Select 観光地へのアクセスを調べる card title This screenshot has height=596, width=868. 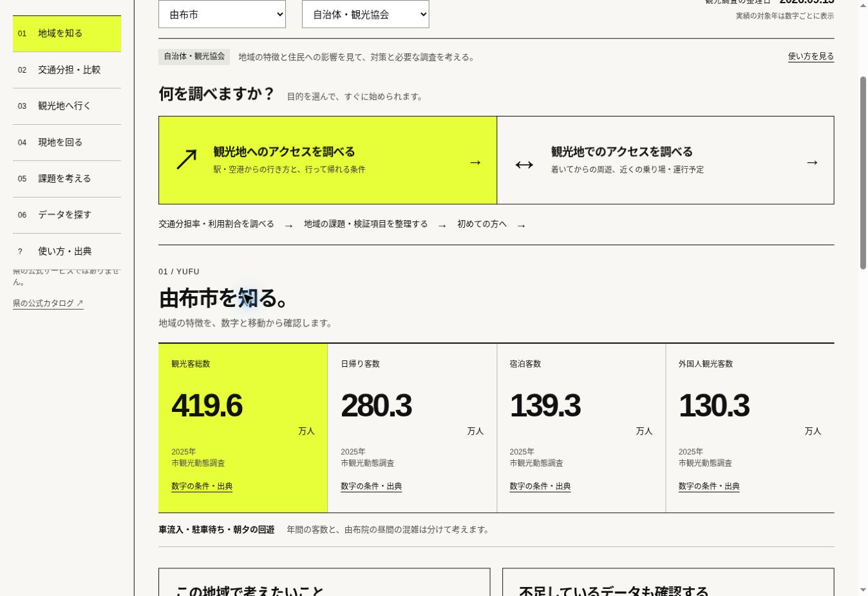[284, 152]
